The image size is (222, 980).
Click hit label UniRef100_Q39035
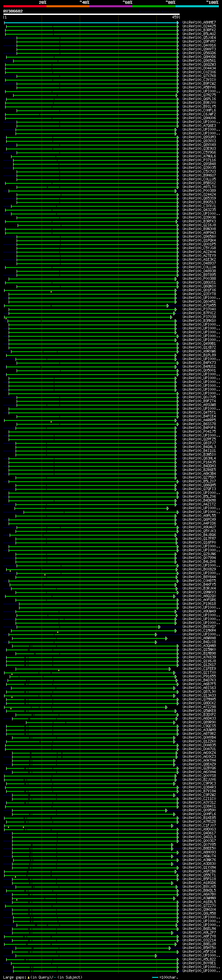(x=199, y=168)
